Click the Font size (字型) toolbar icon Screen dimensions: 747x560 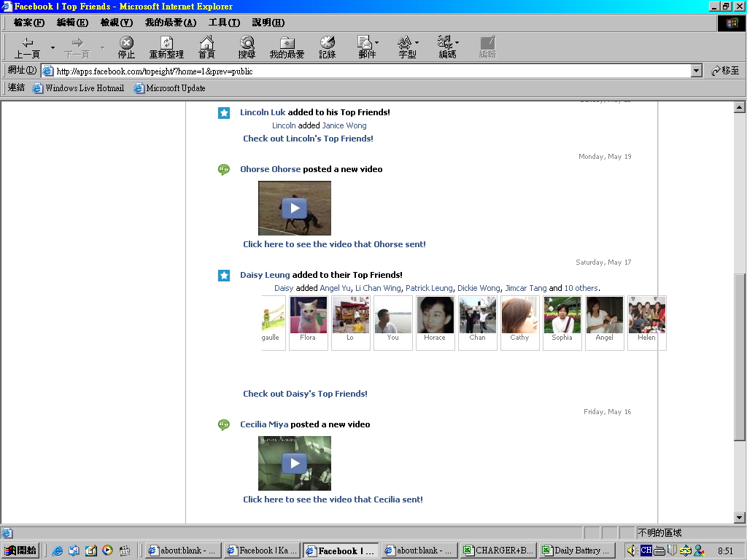407,47
